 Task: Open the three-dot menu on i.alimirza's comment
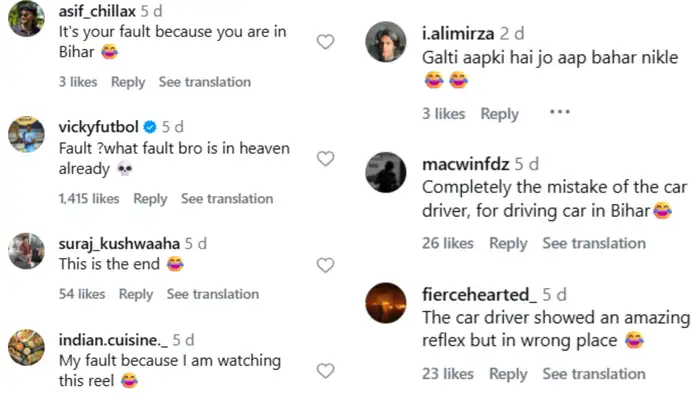[560, 112]
